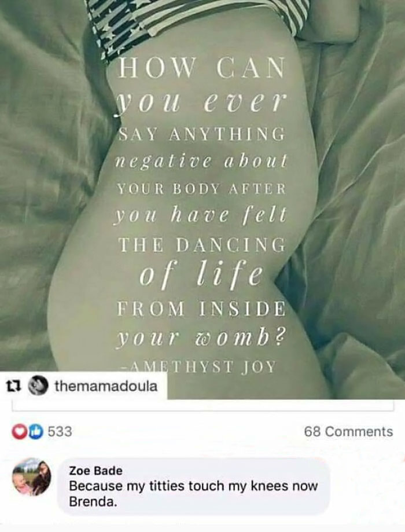The image size is (405, 532).
Task: Open the 68 Comments link
Action: pyautogui.click(x=348, y=432)
